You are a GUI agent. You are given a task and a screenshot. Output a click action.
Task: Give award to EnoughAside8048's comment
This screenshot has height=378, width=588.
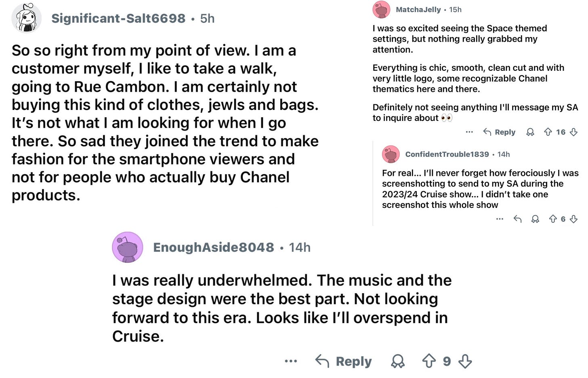tap(398, 361)
